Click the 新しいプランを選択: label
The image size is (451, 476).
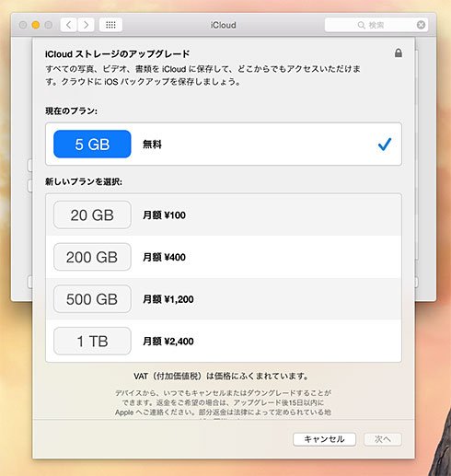pyautogui.click(x=84, y=181)
